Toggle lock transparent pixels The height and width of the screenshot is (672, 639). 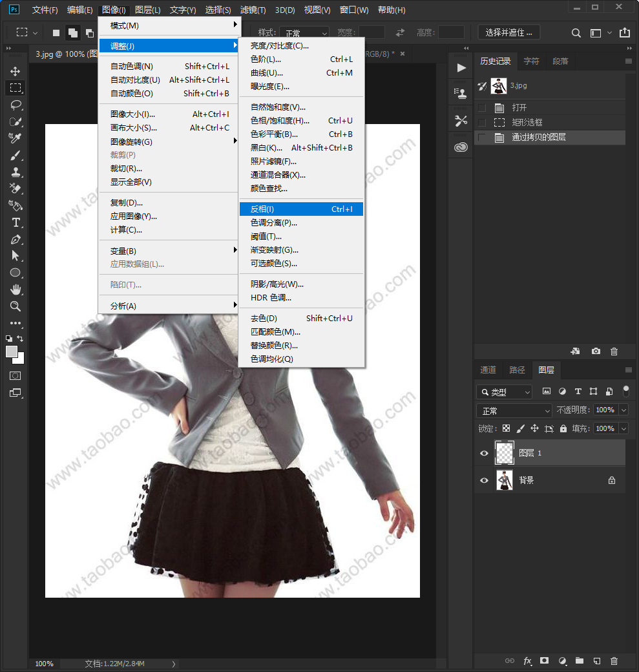(506, 428)
